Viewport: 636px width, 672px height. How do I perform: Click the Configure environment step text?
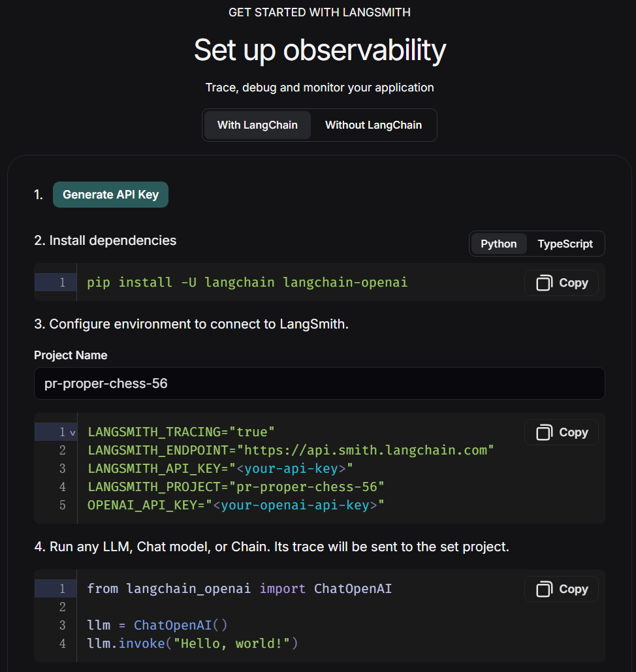tap(191, 324)
